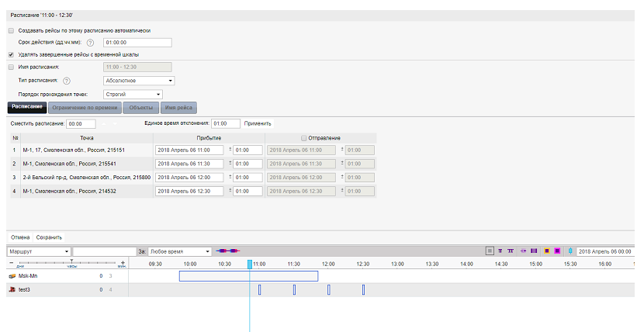This screenshot has height=332, width=644.
Task: Click the Сохранить button
Action: [x=49, y=237]
